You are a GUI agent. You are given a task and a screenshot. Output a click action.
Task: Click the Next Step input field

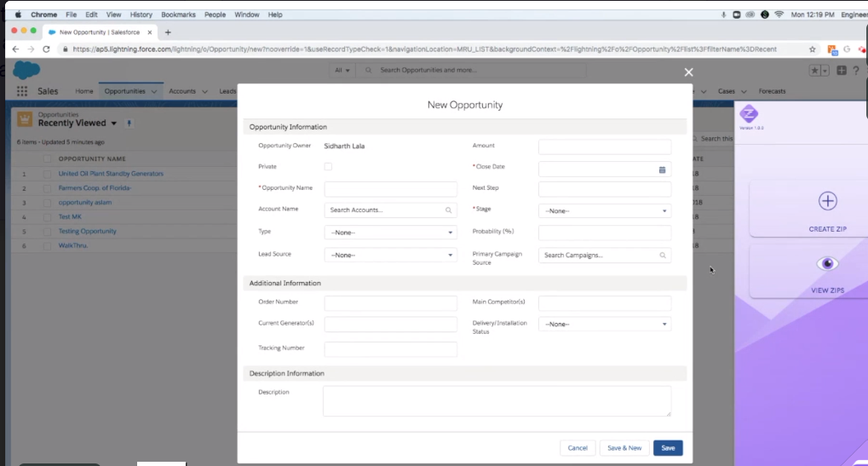coord(605,189)
